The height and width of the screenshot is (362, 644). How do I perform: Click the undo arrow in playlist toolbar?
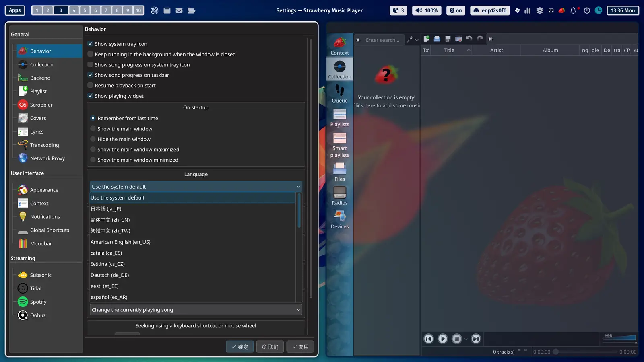(469, 39)
